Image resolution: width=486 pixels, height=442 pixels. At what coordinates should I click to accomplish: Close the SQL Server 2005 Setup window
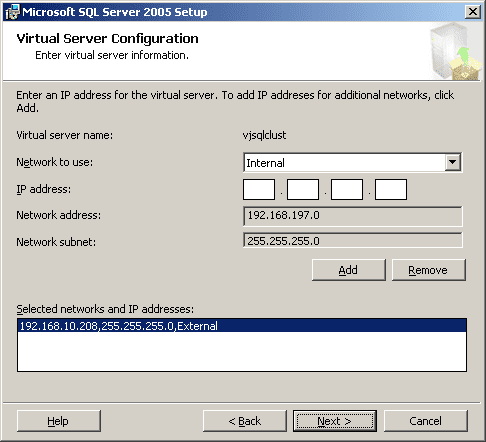coord(473,12)
